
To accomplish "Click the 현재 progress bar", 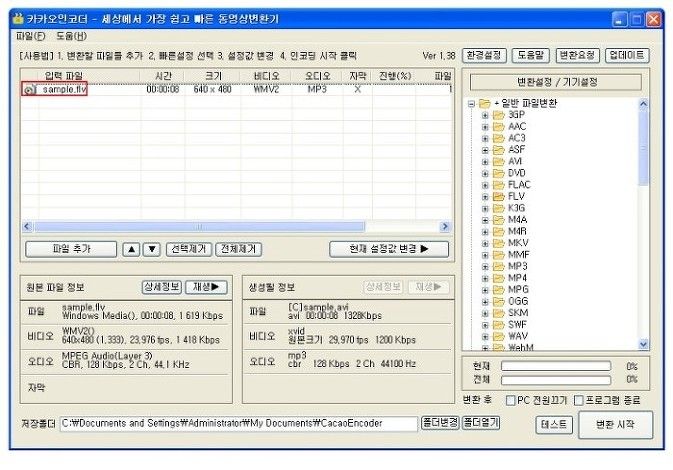I will (556, 366).
